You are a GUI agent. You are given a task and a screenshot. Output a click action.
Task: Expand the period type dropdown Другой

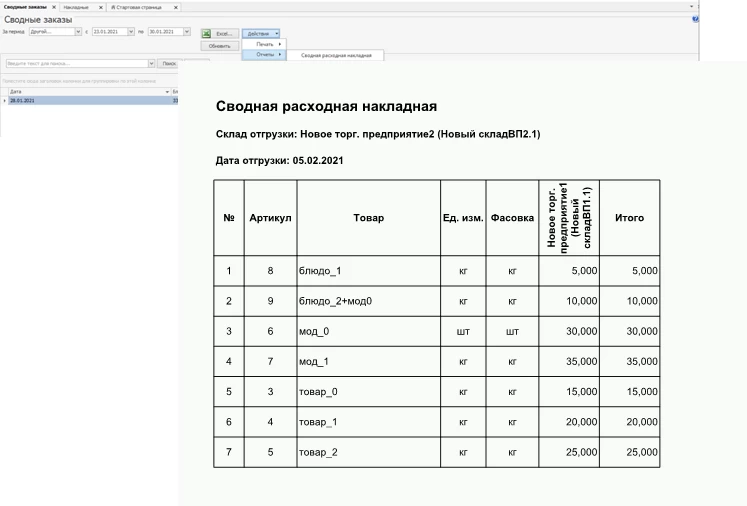point(78,32)
